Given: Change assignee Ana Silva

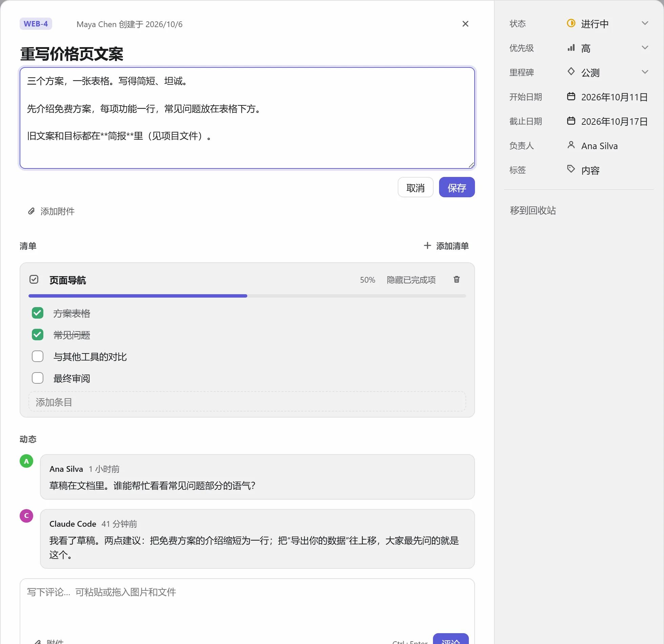Looking at the screenshot, I should click(x=599, y=146).
